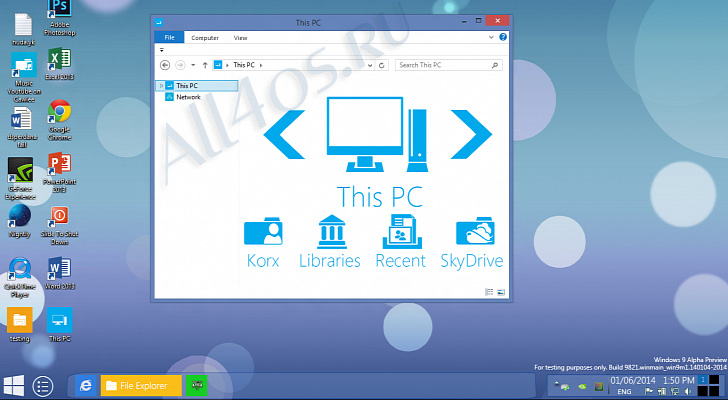This screenshot has height=400, width=728.
Task: Go up one folder level
Action: click(x=205, y=65)
